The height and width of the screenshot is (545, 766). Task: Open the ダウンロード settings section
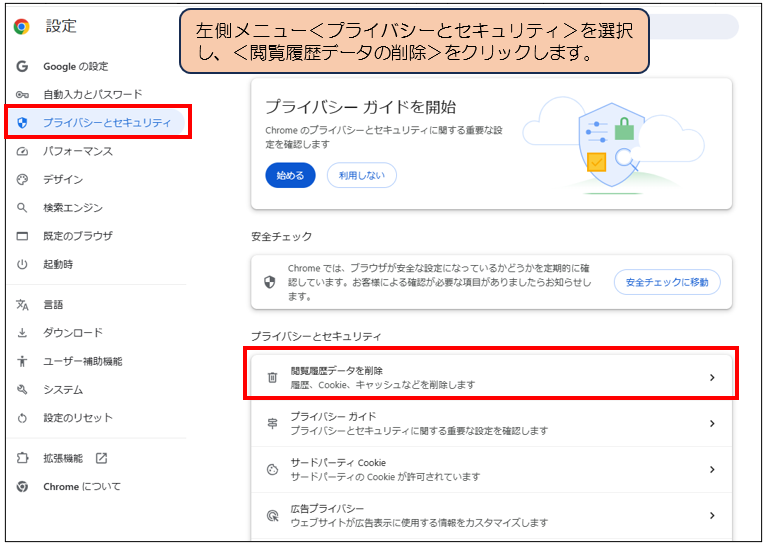tap(72, 333)
